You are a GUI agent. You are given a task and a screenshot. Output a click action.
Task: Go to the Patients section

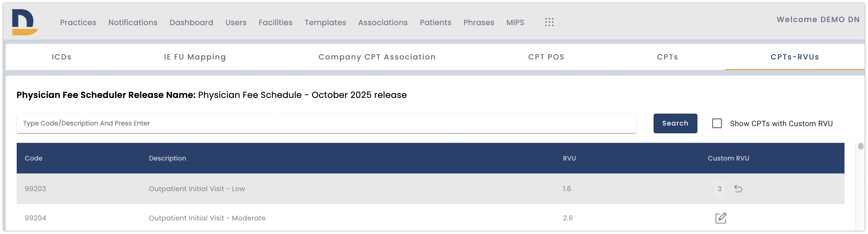pyautogui.click(x=435, y=22)
